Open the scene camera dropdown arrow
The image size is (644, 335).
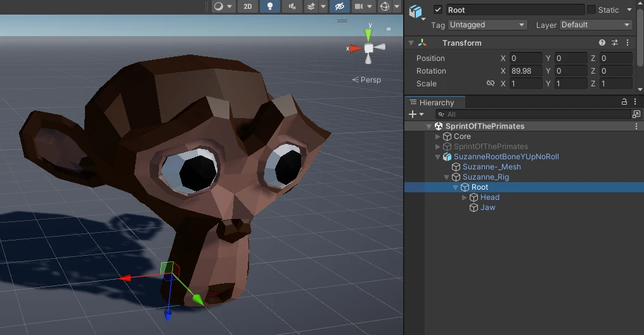(370, 6)
